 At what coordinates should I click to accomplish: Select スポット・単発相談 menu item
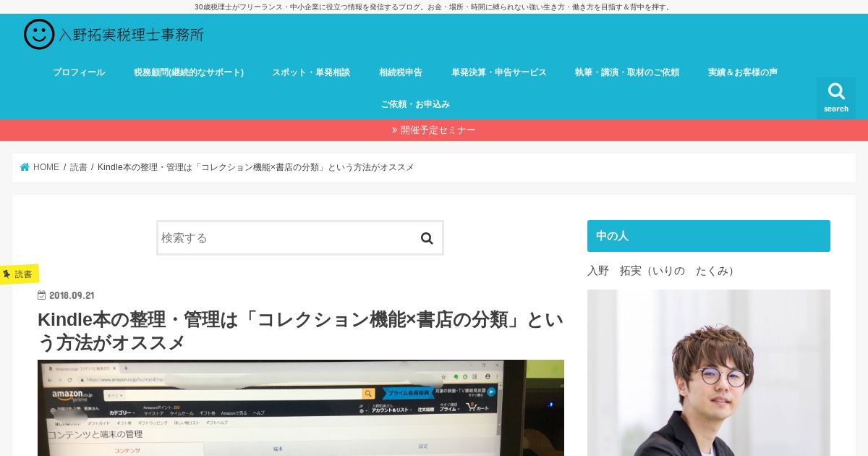click(311, 72)
